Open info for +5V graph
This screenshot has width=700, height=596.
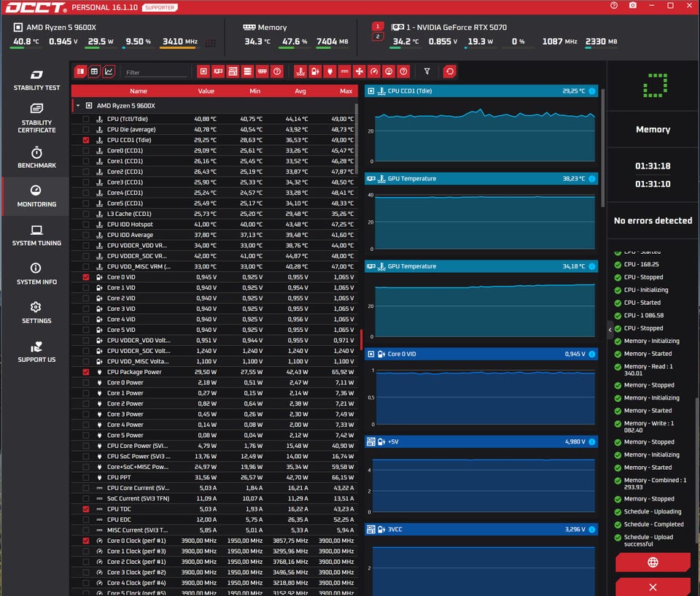point(592,442)
